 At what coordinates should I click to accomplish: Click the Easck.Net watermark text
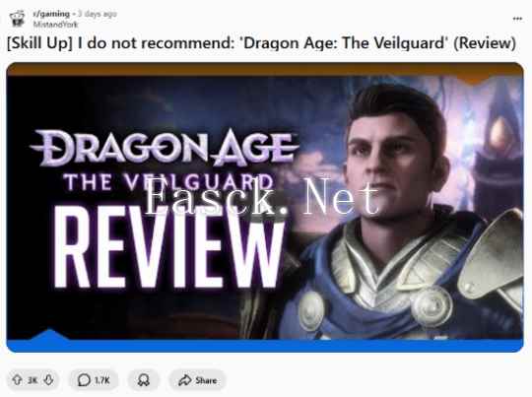pos(261,196)
